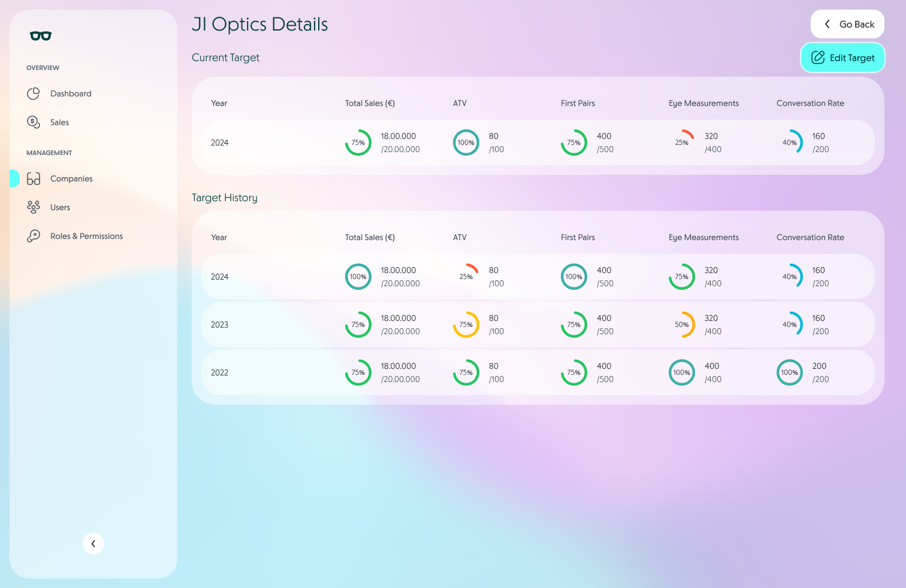This screenshot has height=588, width=906.
Task: Click the 200 /200 value in 2022 row
Action: click(x=820, y=372)
